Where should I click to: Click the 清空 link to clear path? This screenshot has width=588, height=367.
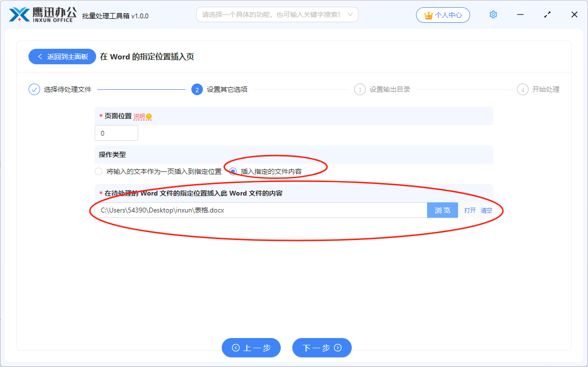coord(486,211)
